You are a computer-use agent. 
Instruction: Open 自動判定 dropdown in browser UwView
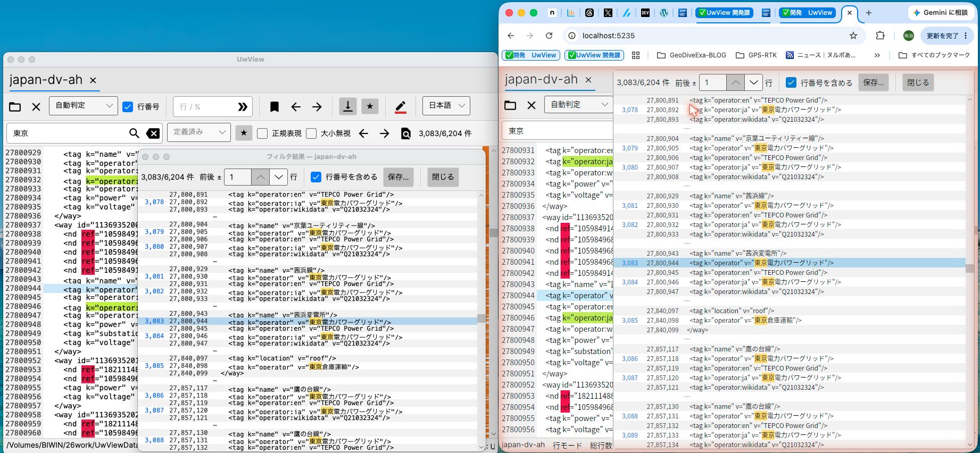pos(579,104)
